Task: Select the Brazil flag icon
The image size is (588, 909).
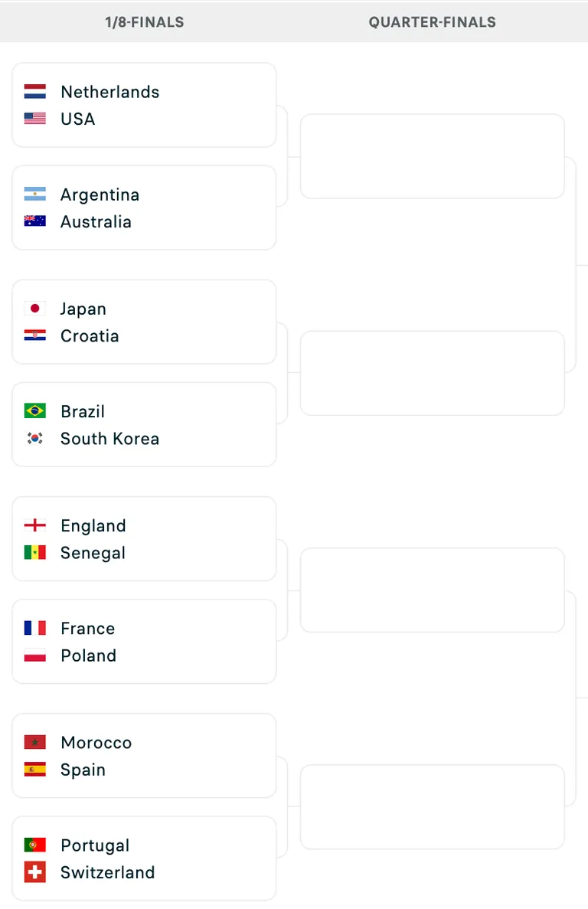Action: (34, 411)
